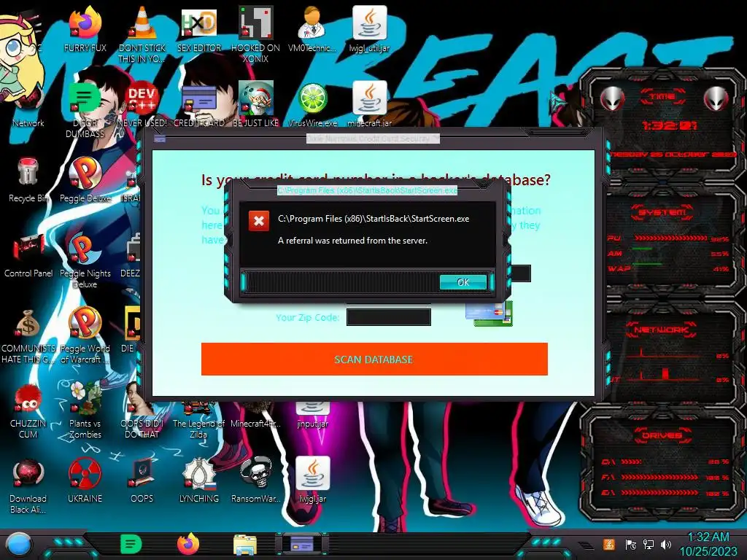Screen dimensions: 747x560
Task: Click the right alien head on TIME gadget
Action: 716,99
